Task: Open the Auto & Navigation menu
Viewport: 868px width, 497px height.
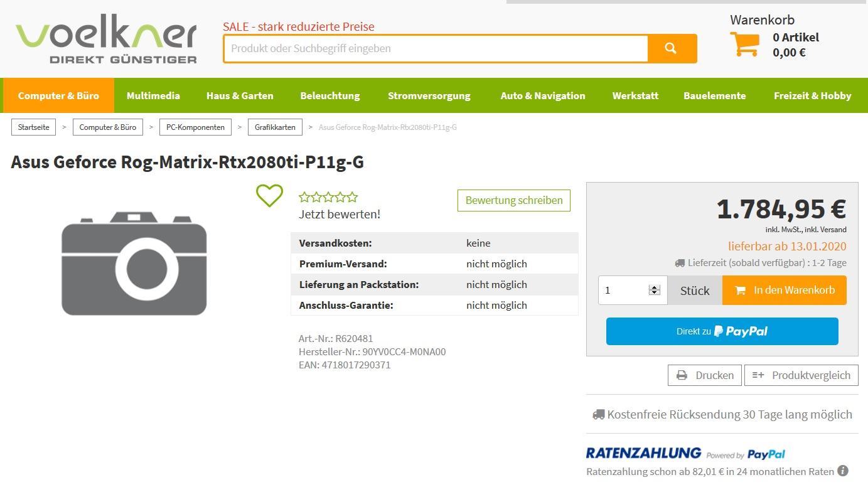Action: 543,95
